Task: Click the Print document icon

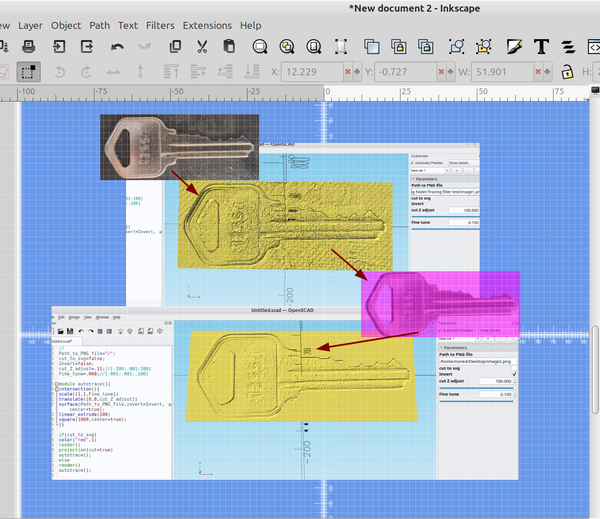Action: (29, 47)
